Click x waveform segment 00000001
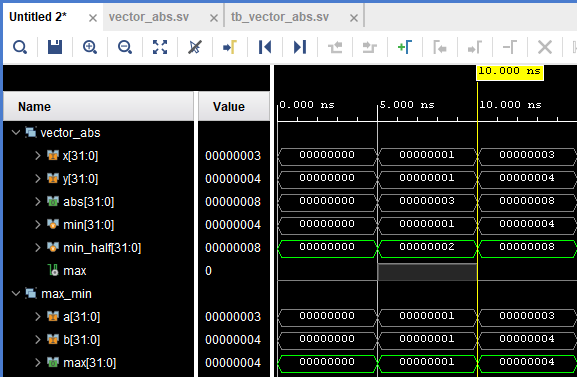Image resolution: width=577 pixels, height=377 pixels. pyautogui.click(x=427, y=156)
